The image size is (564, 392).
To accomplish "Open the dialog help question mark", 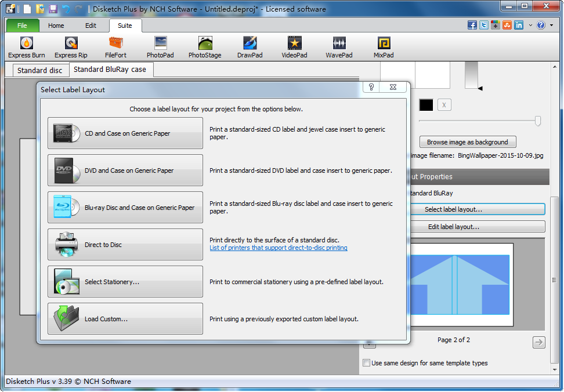I will pos(370,87).
